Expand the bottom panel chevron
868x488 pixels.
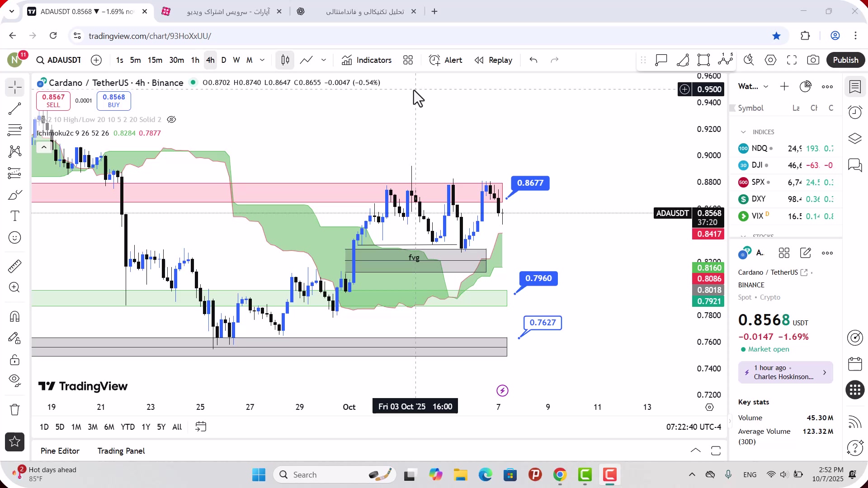696,451
